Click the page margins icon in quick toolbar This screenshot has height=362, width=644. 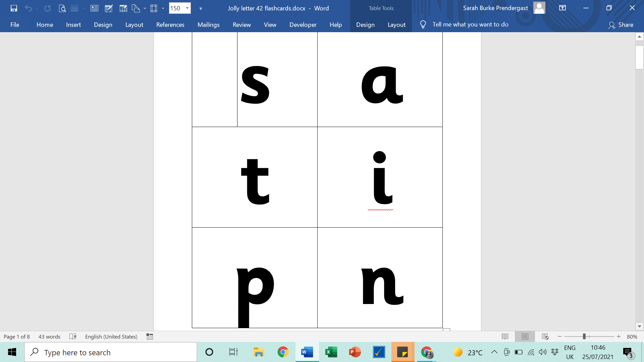pos(154,8)
